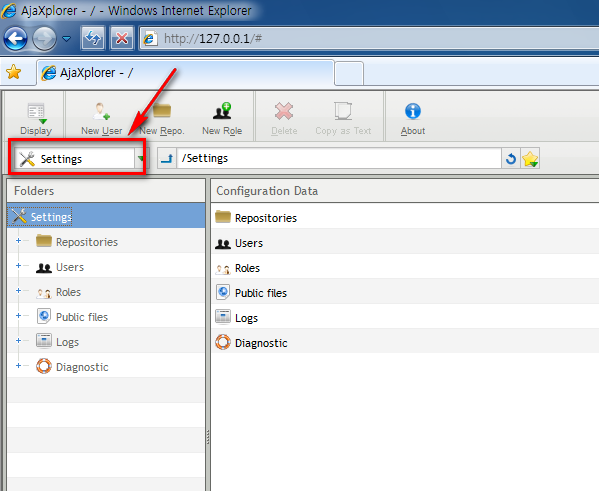Click the browser Back button

pyautogui.click(x=15, y=38)
